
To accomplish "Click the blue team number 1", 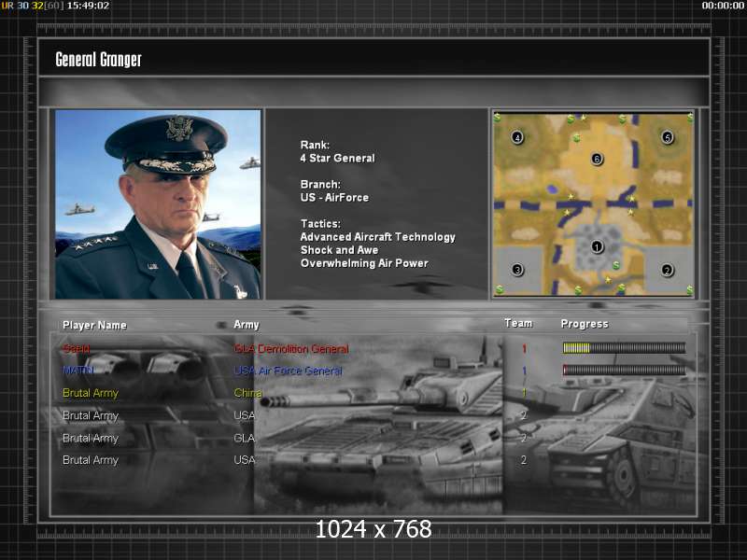I will point(524,371).
